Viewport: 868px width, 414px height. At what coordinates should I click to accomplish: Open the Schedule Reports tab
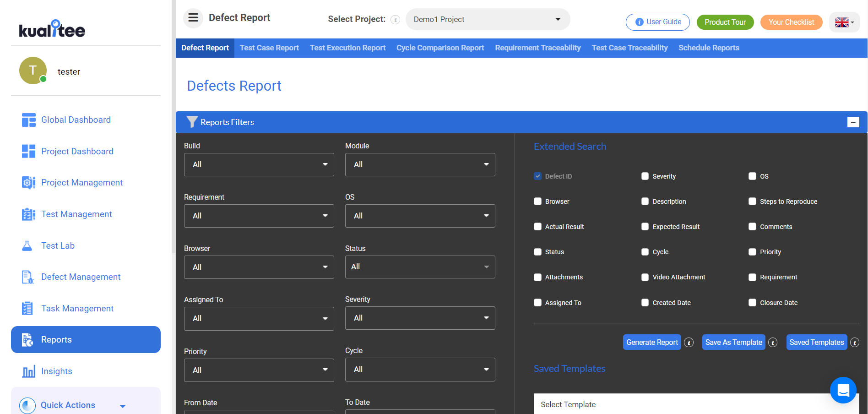tap(708, 48)
